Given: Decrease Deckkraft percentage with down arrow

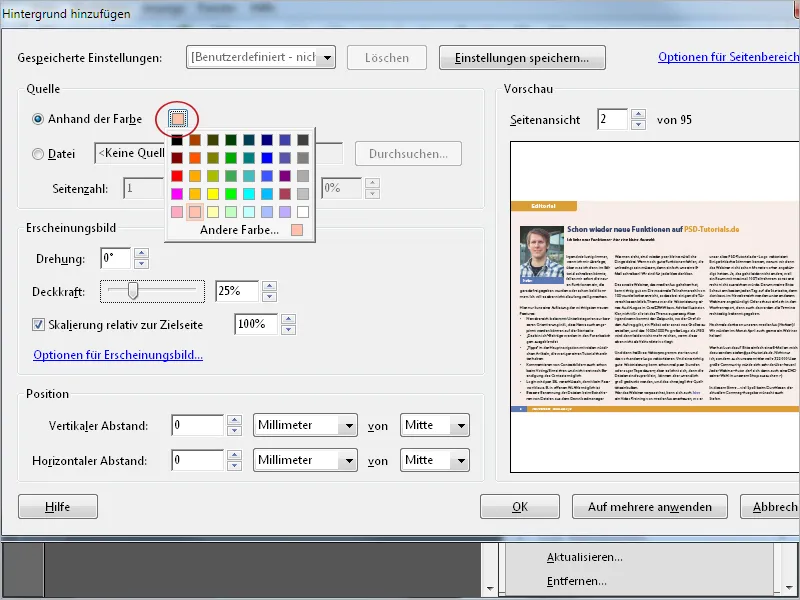Looking at the screenshot, I should (269, 296).
